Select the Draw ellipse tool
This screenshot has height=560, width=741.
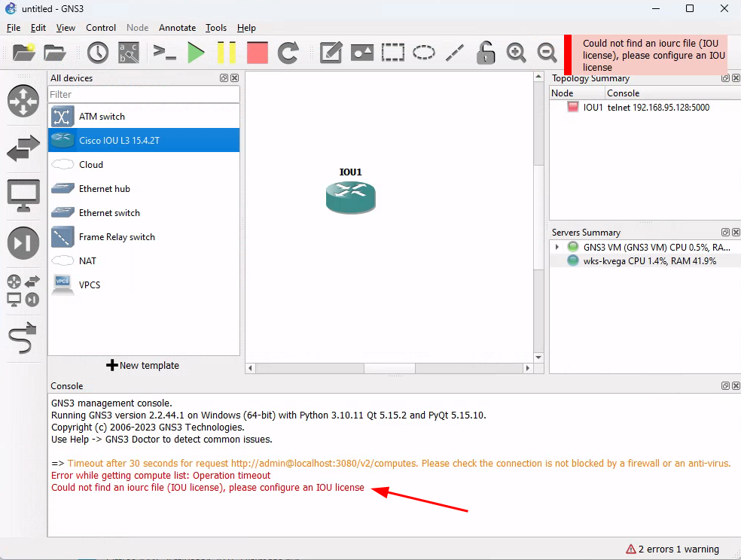424,53
